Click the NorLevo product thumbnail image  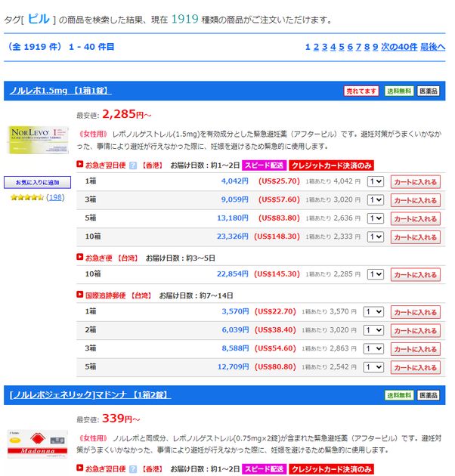pos(37,141)
